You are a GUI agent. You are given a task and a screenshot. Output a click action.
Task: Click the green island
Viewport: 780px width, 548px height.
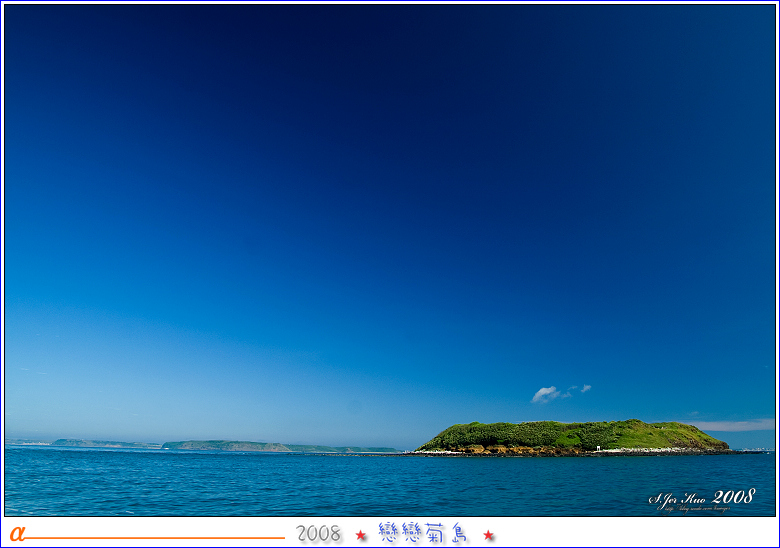pos(570,434)
